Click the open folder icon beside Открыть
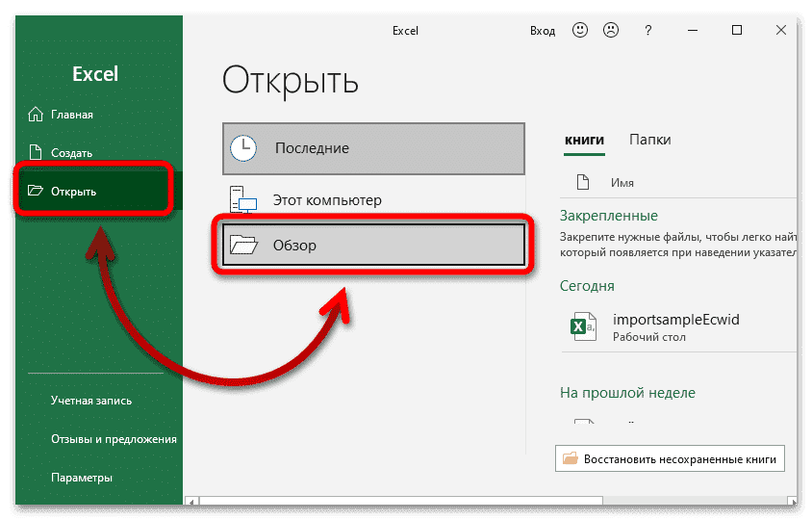Image resolution: width=812 pixels, height=520 pixels. click(x=36, y=191)
